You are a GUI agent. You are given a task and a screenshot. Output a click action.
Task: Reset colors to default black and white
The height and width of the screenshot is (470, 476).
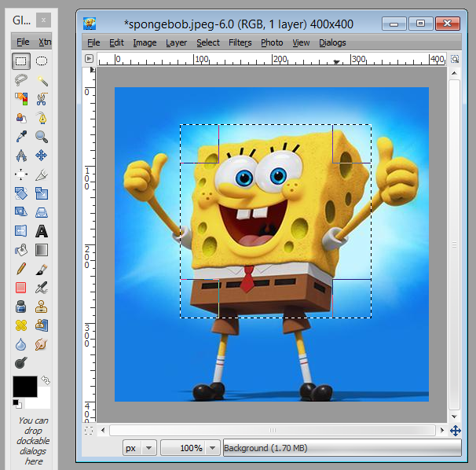(x=17, y=404)
